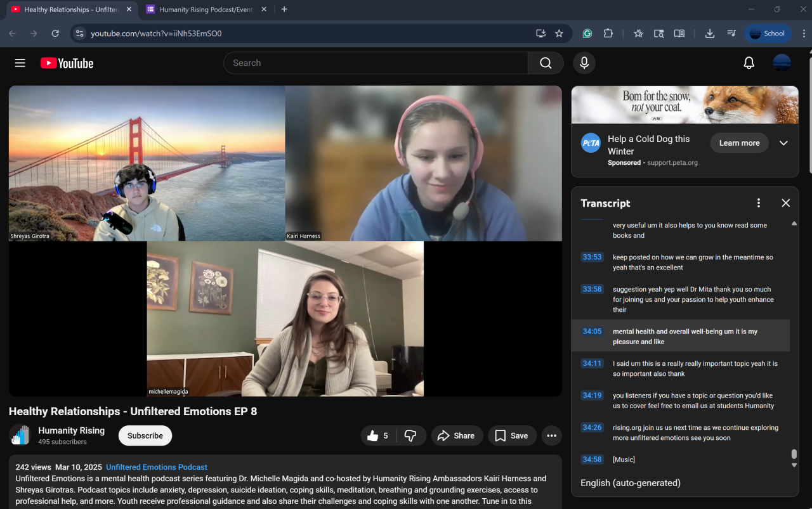The height and width of the screenshot is (509, 812).
Task: Click the search magnifier button
Action: pos(546,63)
